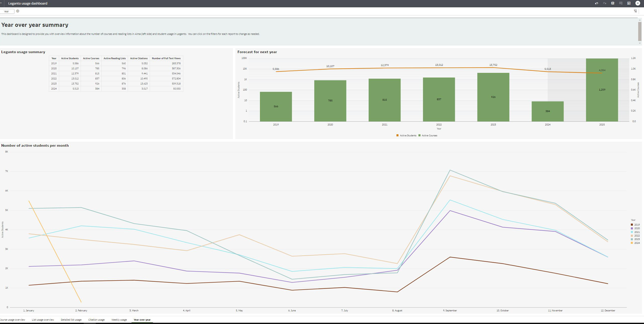Click the Leganto usage dashboard title

click(x=28, y=3)
